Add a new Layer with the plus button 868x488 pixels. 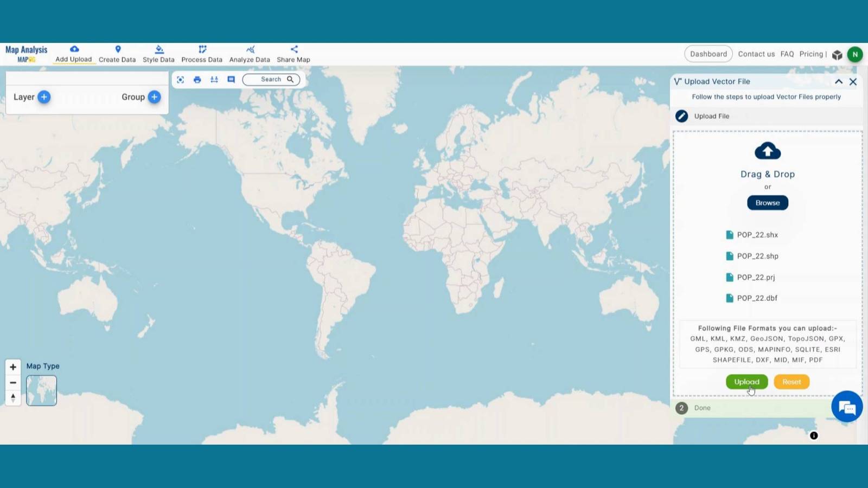[43, 97]
